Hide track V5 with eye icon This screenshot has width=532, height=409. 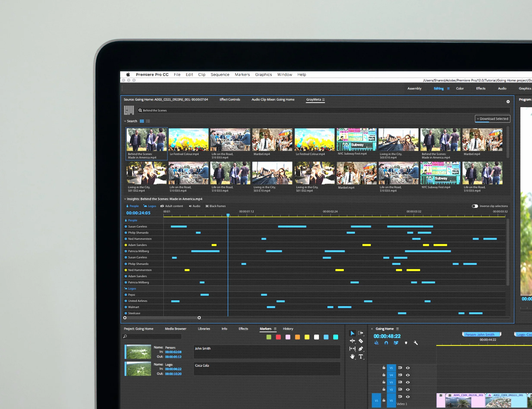click(408, 368)
